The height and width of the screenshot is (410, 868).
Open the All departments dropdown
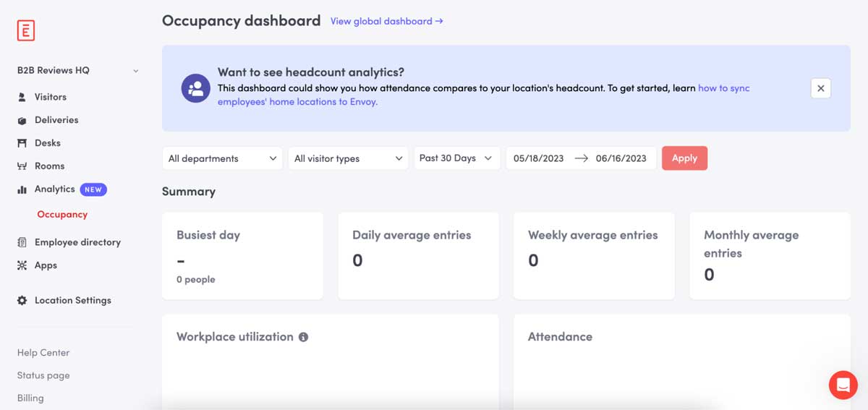pyautogui.click(x=222, y=158)
